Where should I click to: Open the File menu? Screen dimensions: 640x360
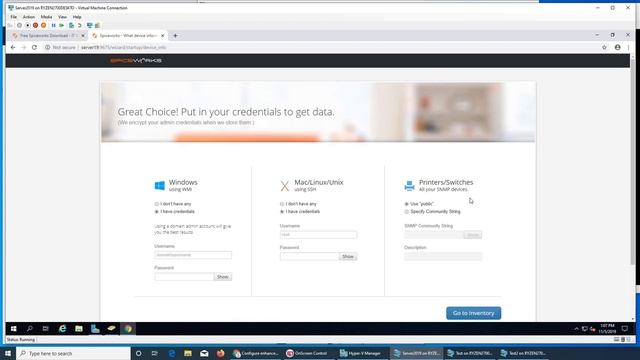(x=13, y=17)
